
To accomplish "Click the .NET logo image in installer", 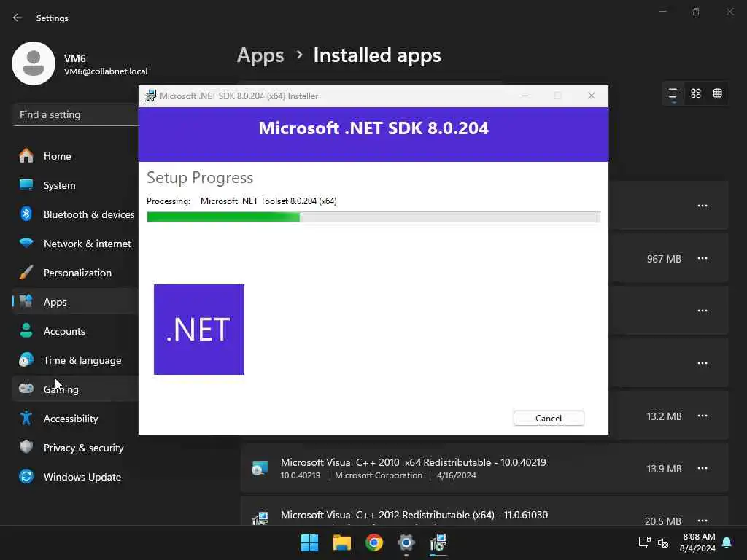I will [199, 330].
